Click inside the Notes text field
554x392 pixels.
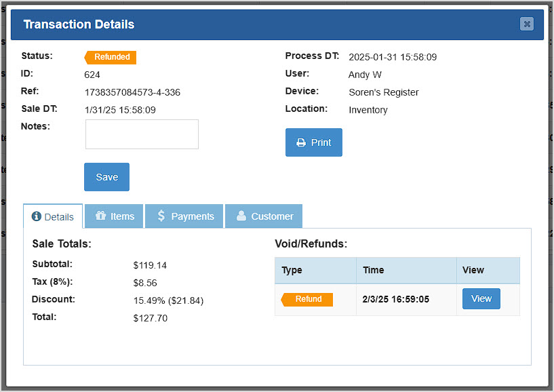pyautogui.click(x=141, y=134)
